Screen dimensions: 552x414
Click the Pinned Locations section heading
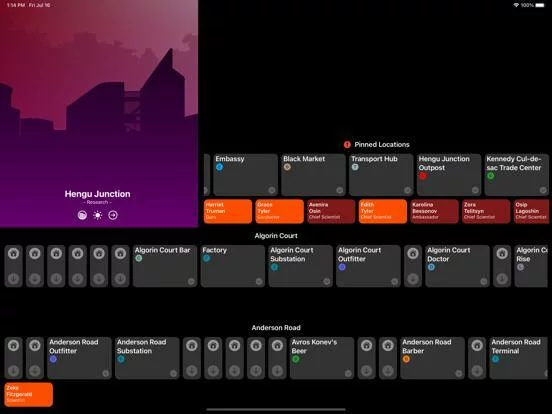pos(382,145)
